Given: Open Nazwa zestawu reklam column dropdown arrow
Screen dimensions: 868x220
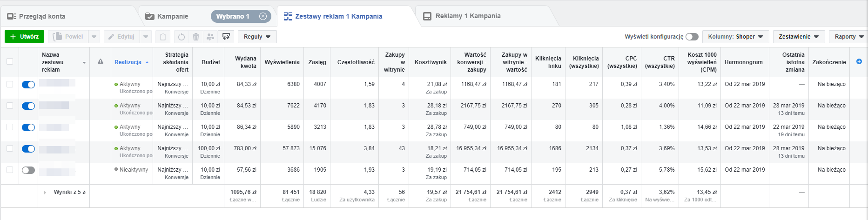Looking at the screenshot, I should click(84, 63).
